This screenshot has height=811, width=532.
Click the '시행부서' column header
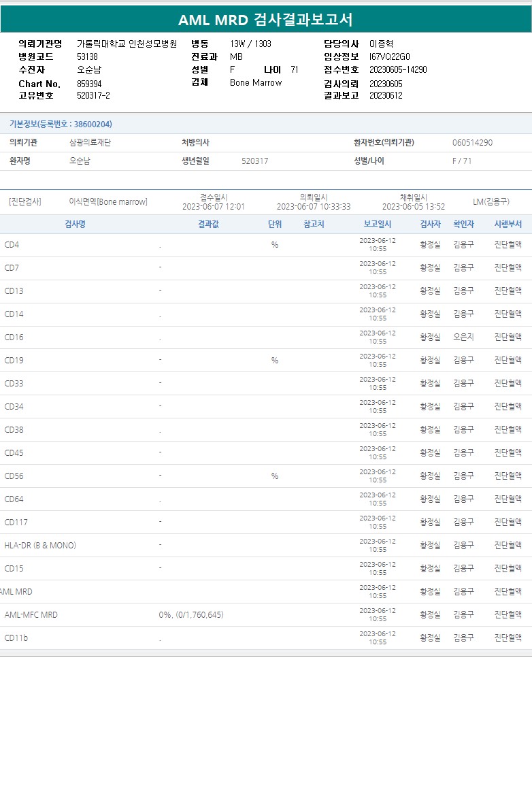[x=508, y=225]
